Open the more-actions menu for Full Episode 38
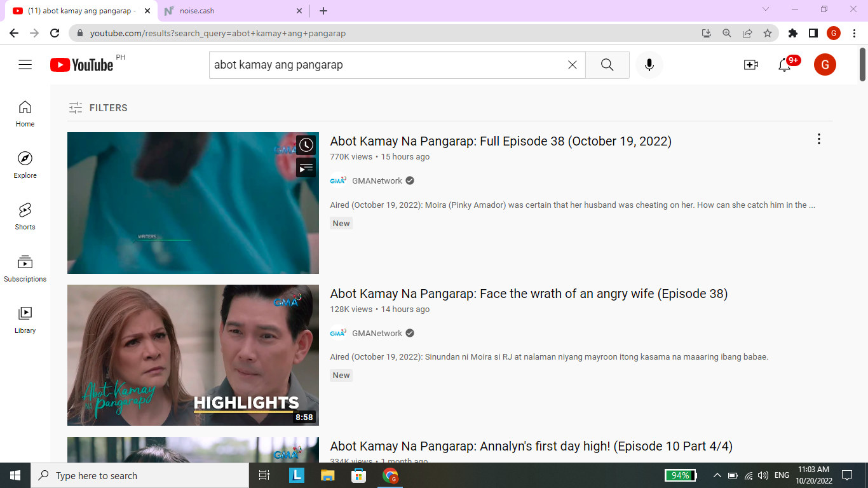Image resolution: width=868 pixels, height=488 pixels. [x=819, y=139]
